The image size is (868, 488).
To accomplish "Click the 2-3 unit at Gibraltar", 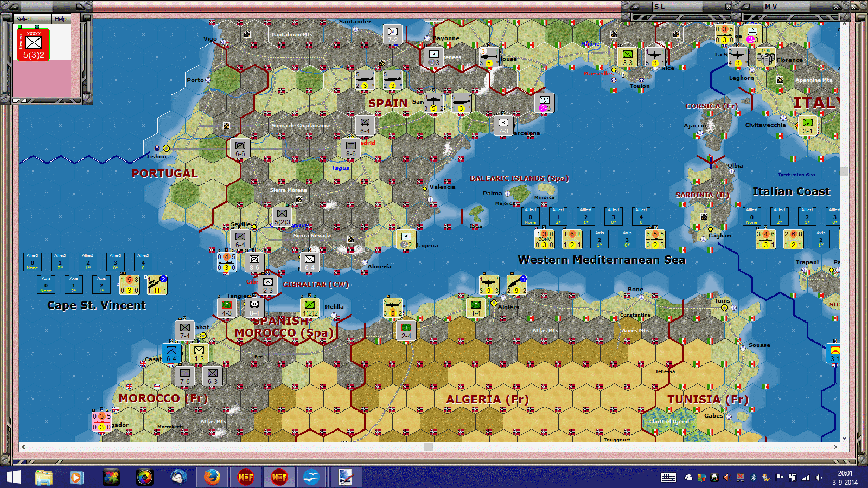I will [268, 285].
